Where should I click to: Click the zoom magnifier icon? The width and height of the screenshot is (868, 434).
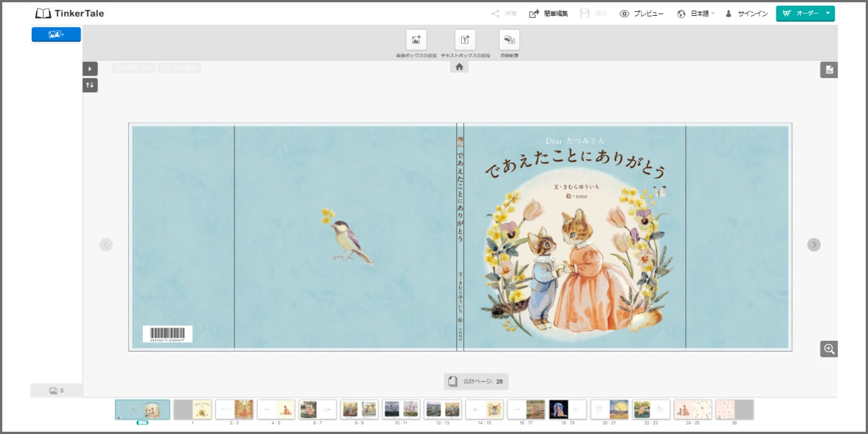tap(829, 349)
